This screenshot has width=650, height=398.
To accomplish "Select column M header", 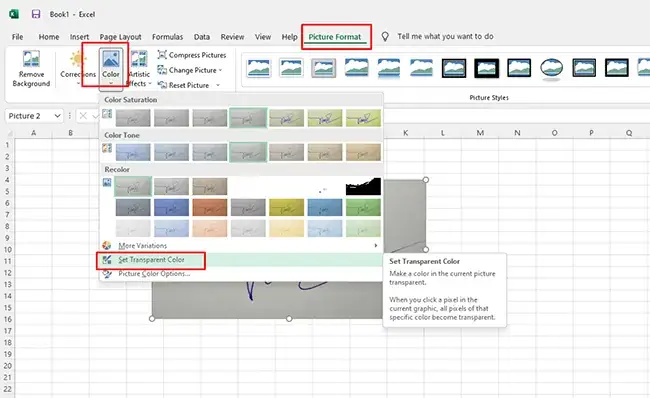I will pos(480,133).
